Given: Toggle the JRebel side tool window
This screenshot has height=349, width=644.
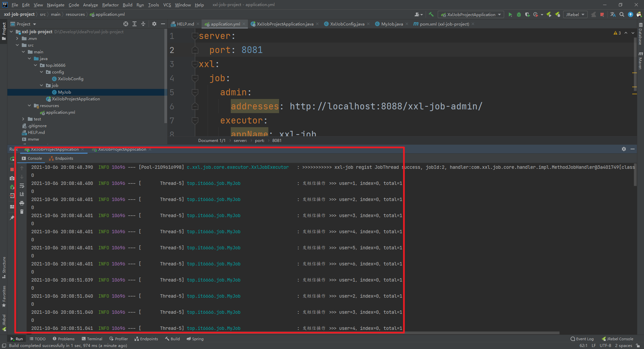Looking at the screenshot, I should coord(4,322).
